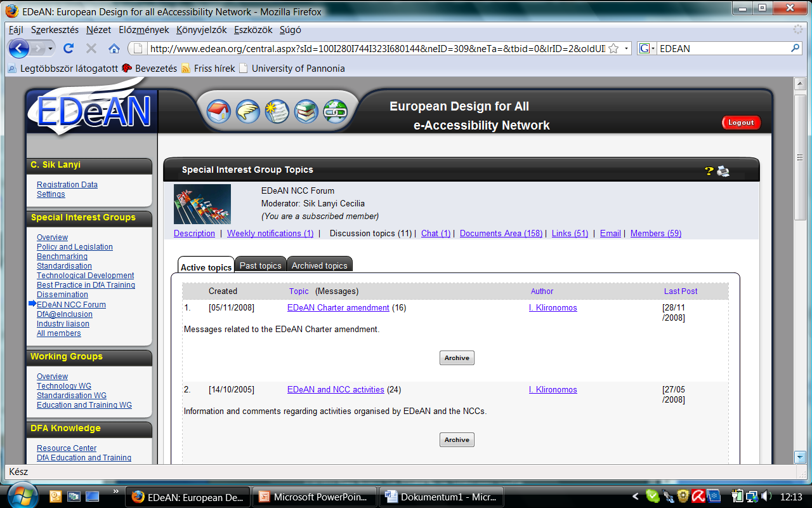812x508 pixels.
Task: Open the Súgó menu
Action: click(x=291, y=30)
